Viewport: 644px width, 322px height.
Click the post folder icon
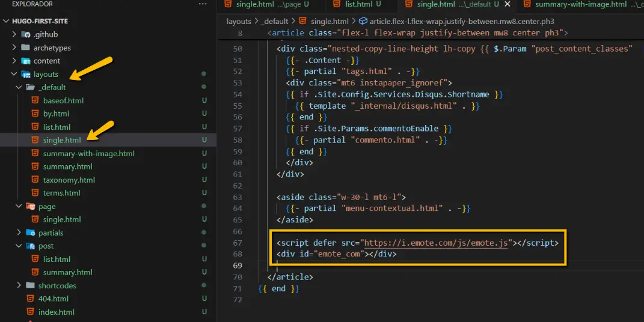[31, 246]
